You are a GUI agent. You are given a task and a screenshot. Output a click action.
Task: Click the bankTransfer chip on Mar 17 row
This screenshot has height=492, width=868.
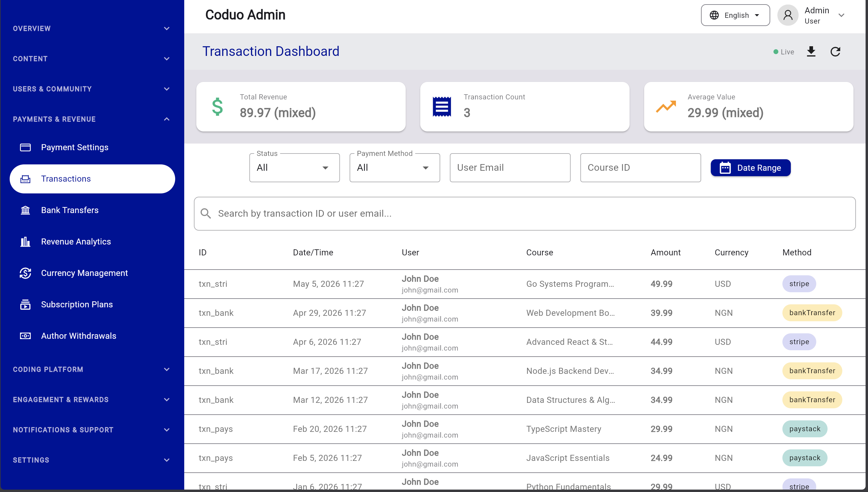click(x=812, y=371)
